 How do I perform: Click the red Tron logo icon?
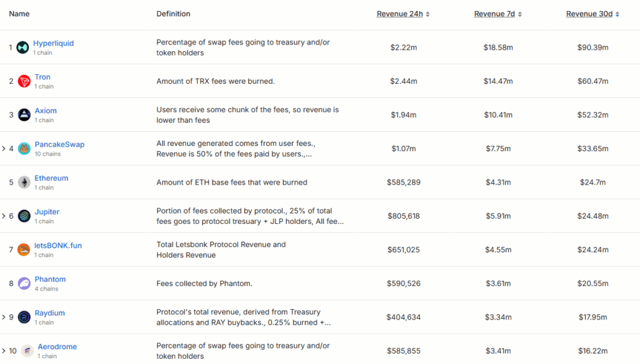pyautogui.click(x=24, y=81)
